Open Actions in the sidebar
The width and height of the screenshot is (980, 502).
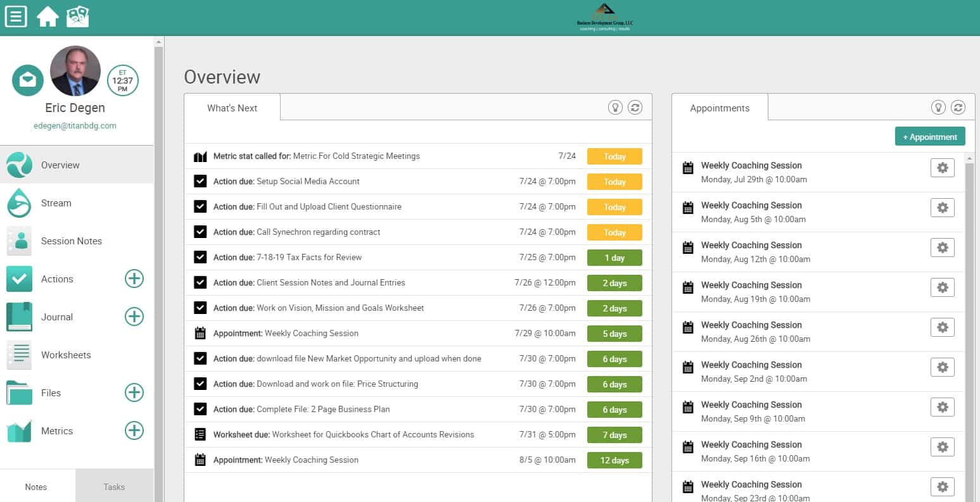pos(57,279)
